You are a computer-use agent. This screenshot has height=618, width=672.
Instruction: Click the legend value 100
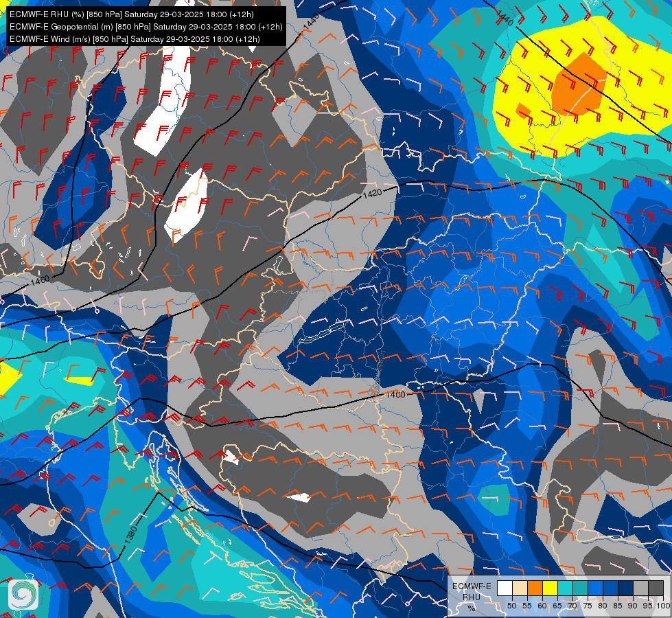[664, 606]
